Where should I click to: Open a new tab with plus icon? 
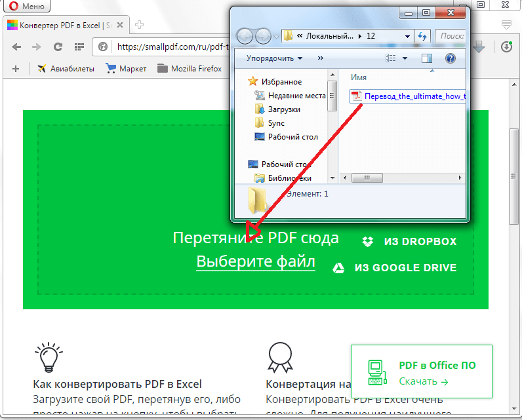coord(140,25)
